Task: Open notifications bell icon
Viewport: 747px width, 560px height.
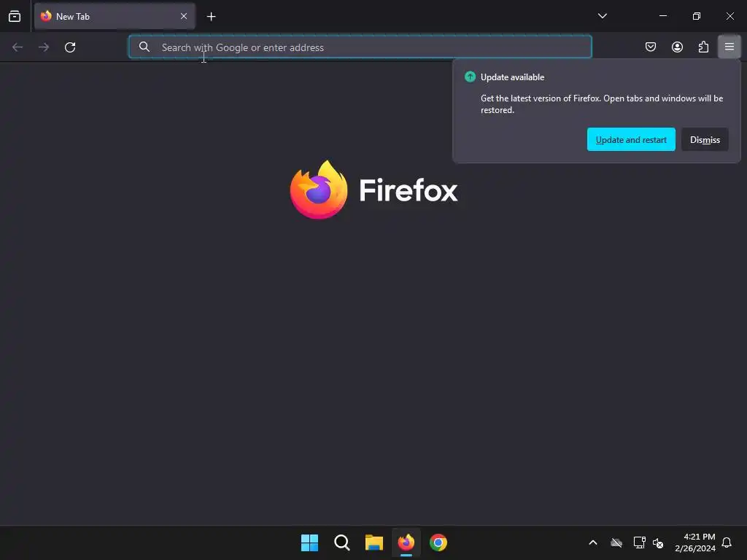Action: (x=727, y=542)
